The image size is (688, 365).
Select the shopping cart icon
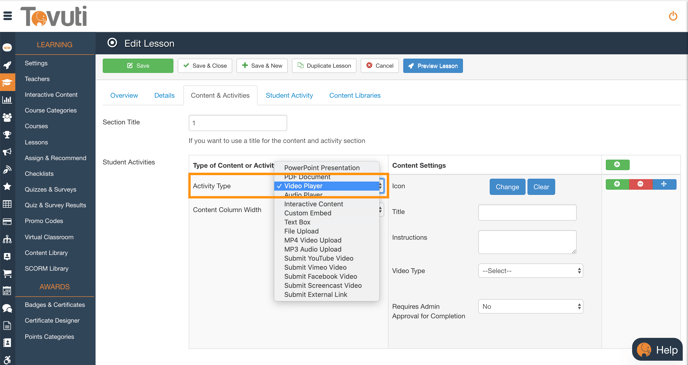click(x=7, y=274)
